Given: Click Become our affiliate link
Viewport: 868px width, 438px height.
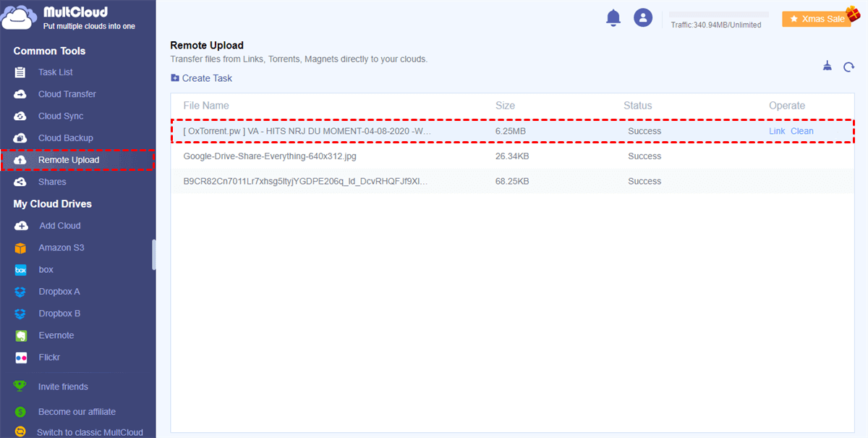Looking at the screenshot, I should tap(77, 411).
